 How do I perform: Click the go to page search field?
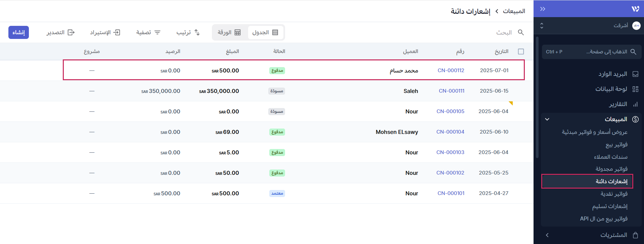point(591,52)
